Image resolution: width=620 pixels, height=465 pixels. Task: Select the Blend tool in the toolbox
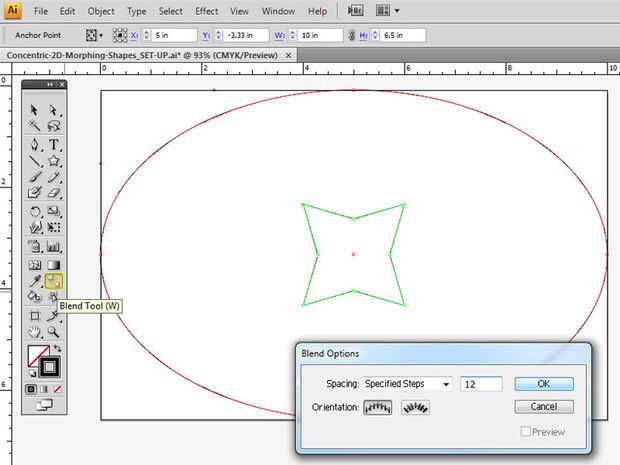53,282
